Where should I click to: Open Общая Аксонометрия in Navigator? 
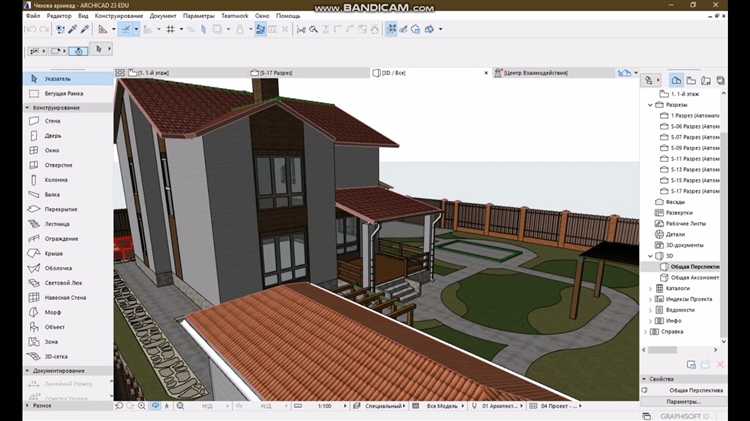pos(689,277)
